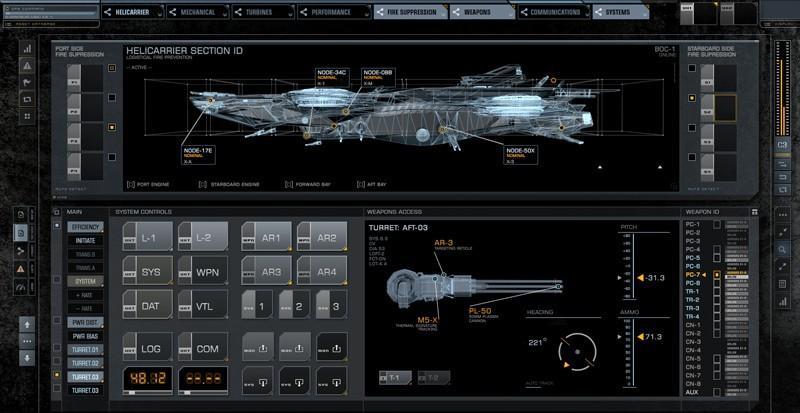
Task: Click the expand arrows icon above the magnifier
Action: (782, 232)
